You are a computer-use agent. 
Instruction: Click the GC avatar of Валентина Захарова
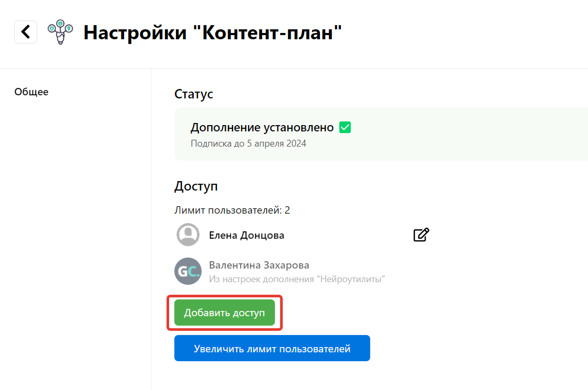point(187,271)
